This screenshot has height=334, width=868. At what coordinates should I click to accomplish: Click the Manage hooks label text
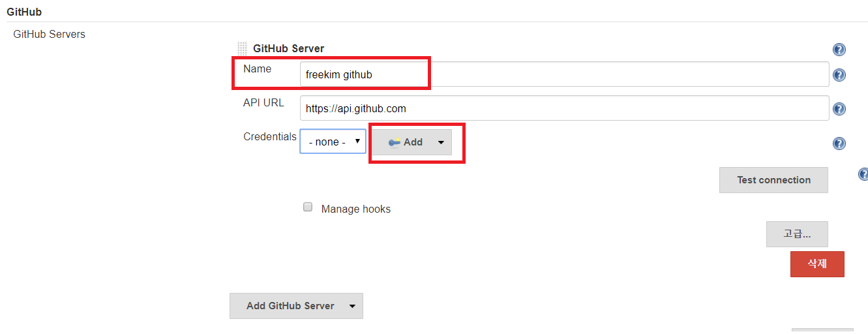pos(356,209)
